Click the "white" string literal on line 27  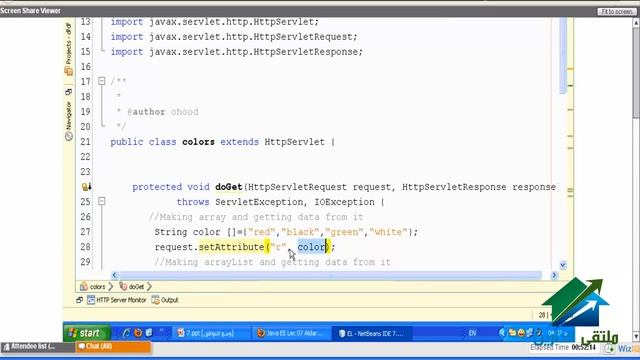tap(388, 232)
